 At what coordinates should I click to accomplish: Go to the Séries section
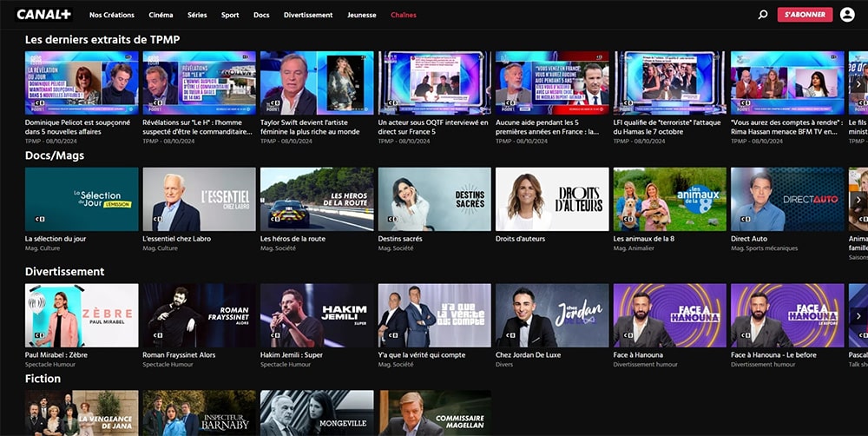coord(197,15)
